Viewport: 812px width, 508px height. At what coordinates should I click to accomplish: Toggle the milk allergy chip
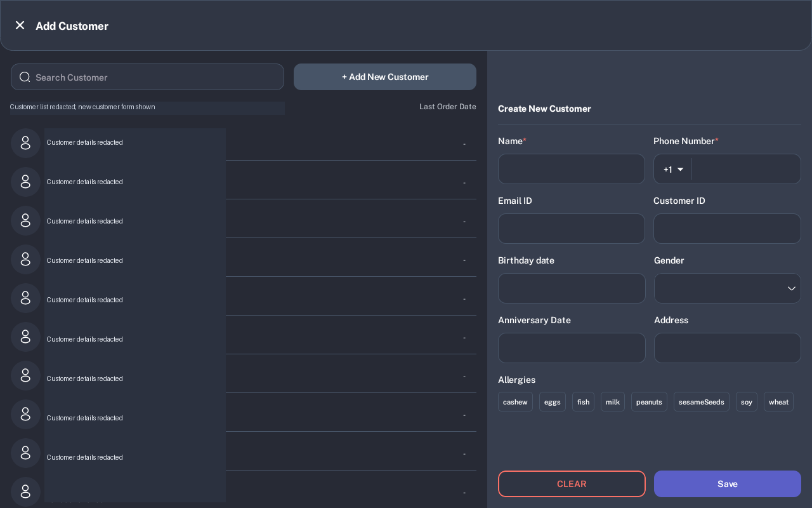pyautogui.click(x=613, y=402)
